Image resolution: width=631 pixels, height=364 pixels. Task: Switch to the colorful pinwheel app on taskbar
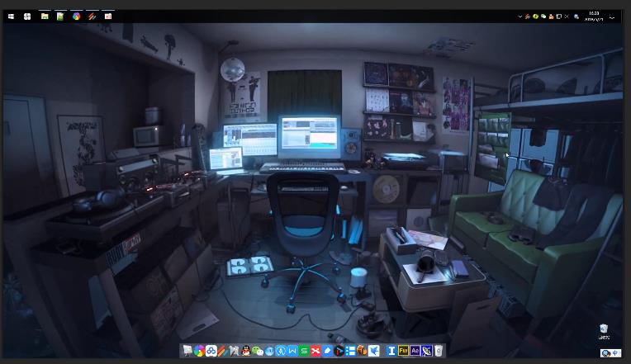(76, 16)
